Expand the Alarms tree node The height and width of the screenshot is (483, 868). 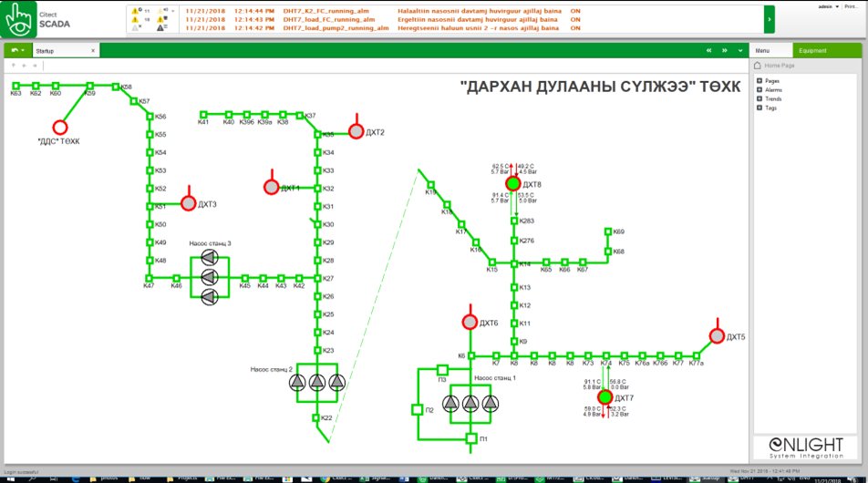point(759,89)
